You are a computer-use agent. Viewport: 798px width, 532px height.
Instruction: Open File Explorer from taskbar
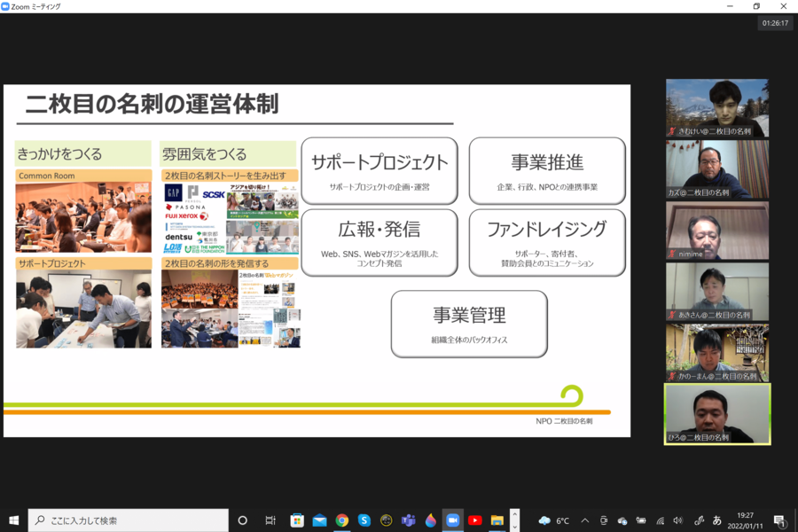497,520
